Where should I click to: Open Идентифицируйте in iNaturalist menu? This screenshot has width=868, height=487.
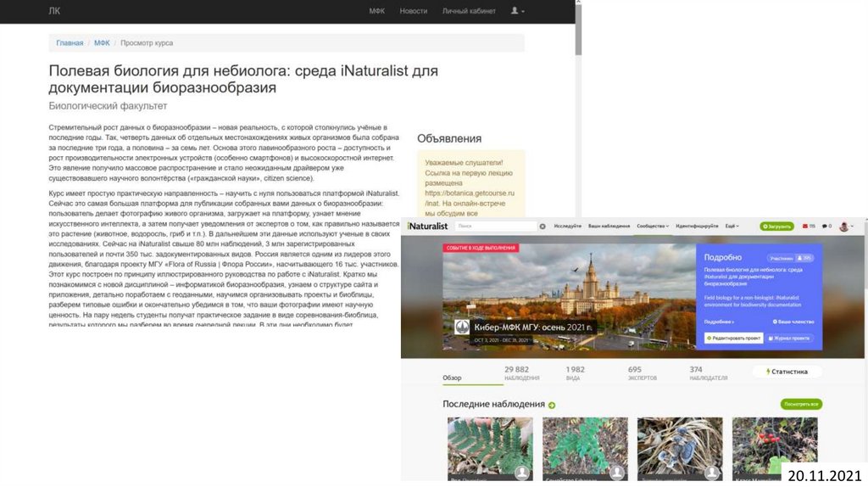coord(697,226)
